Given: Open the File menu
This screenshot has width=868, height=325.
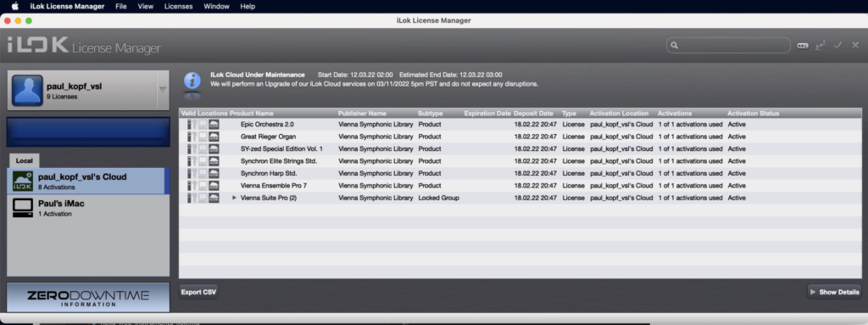Looking at the screenshot, I should tap(121, 7).
